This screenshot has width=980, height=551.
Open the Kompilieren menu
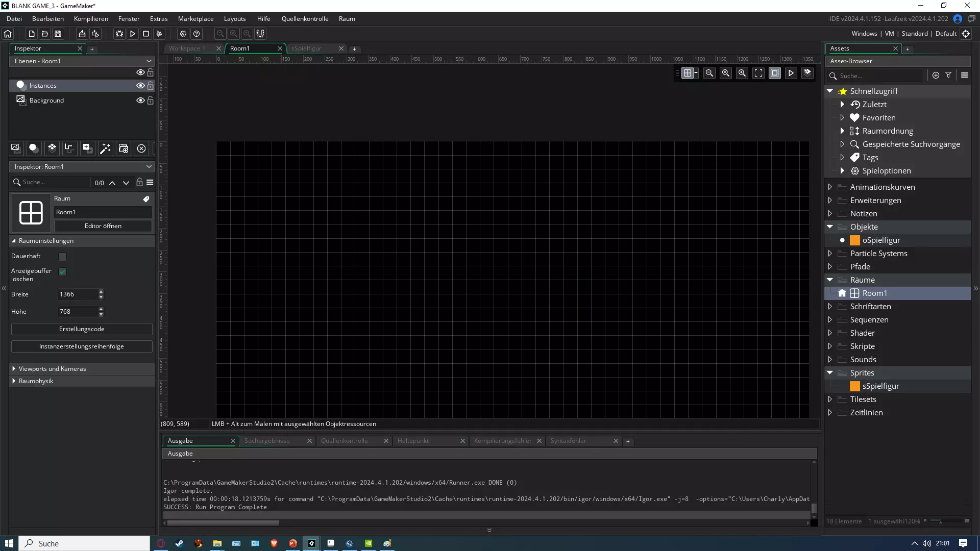(x=91, y=19)
